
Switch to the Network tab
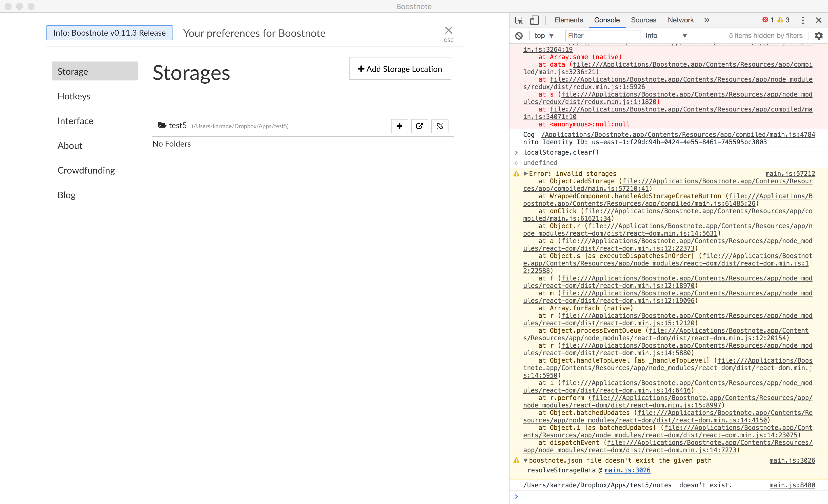tap(681, 20)
